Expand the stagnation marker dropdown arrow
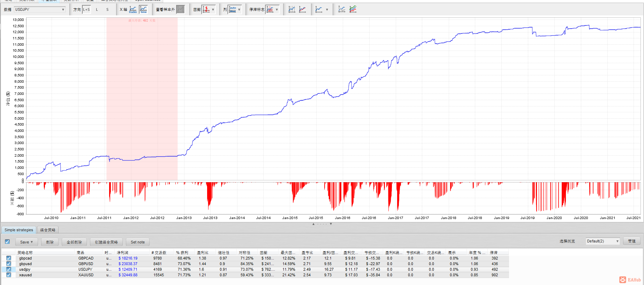Viewport: 644px width, 285px height. click(x=277, y=9)
